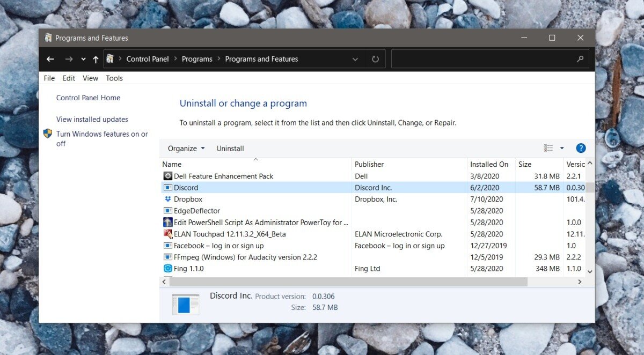Click the Uninstall button

pos(230,149)
